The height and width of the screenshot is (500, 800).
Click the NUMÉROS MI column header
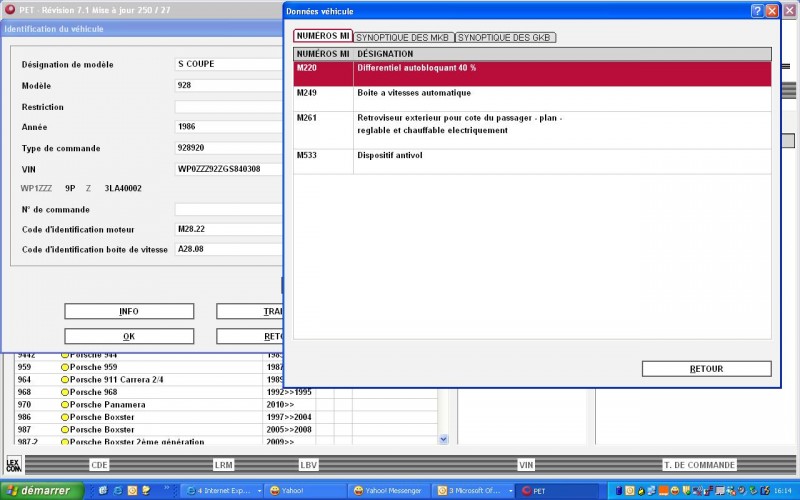(323, 54)
